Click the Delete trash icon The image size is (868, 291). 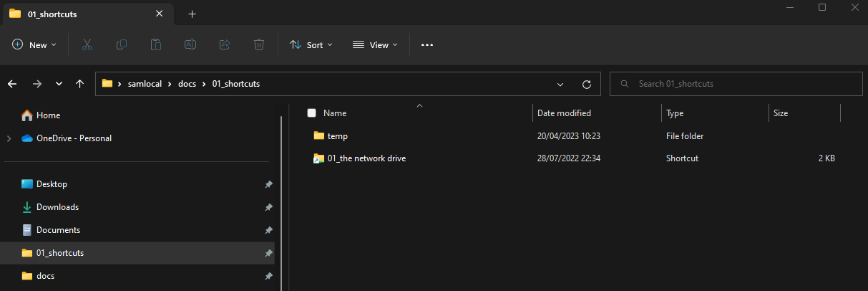coord(259,44)
